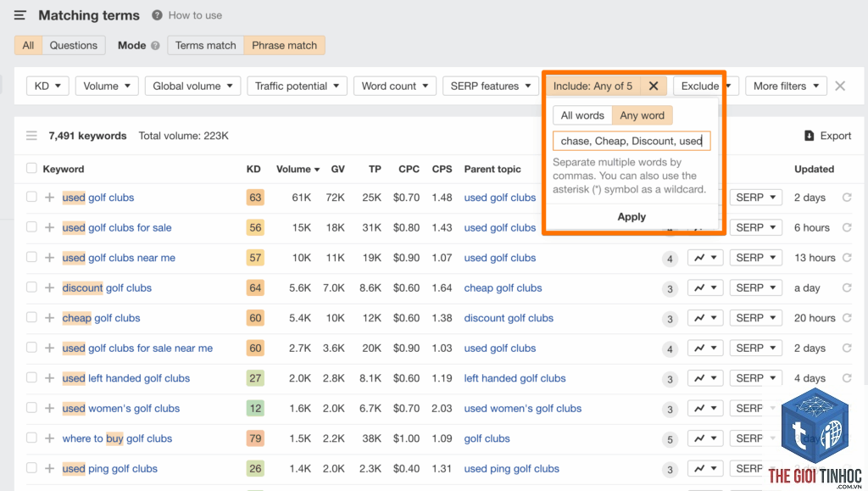Open the left handed golf clubs parent topic
Image resolution: width=868 pixels, height=491 pixels.
(515, 378)
